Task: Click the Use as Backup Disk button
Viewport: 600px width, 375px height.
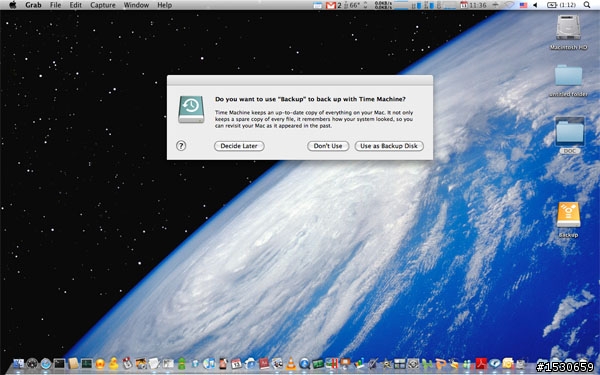Action: pos(389,146)
